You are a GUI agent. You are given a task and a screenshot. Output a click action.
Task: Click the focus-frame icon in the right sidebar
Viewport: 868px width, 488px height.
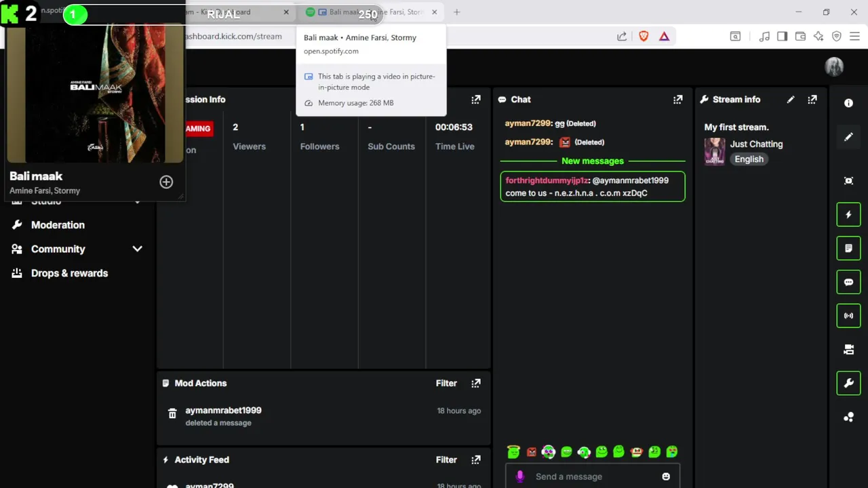point(848,180)
